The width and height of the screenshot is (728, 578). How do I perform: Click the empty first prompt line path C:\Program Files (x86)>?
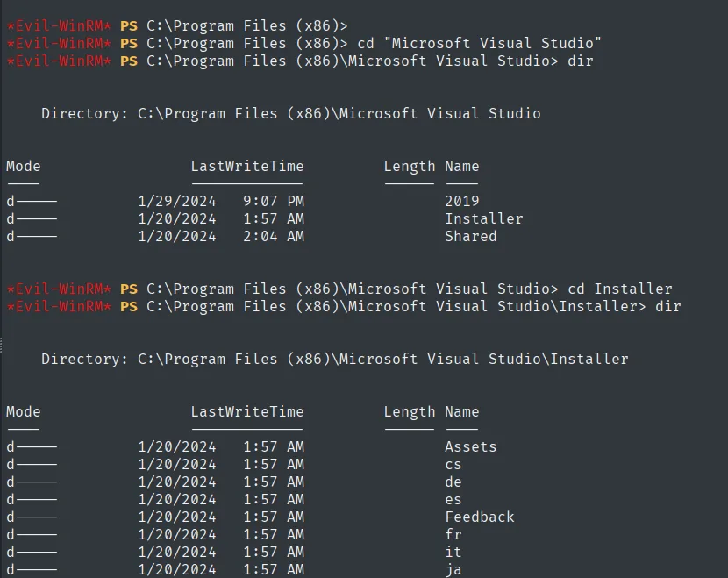click(x=247, y=26)
